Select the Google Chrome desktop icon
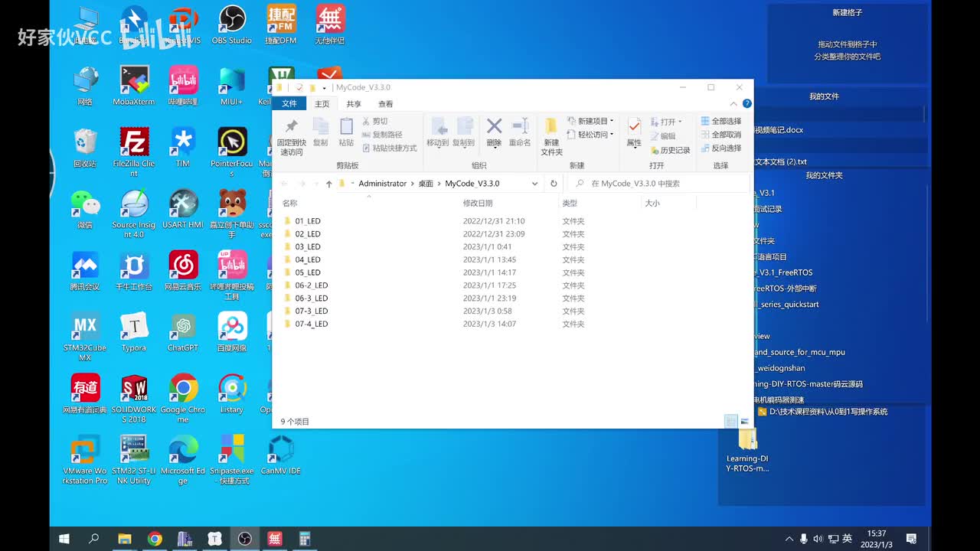The height and width of the screenshot is (551, 980). [183, 399]
